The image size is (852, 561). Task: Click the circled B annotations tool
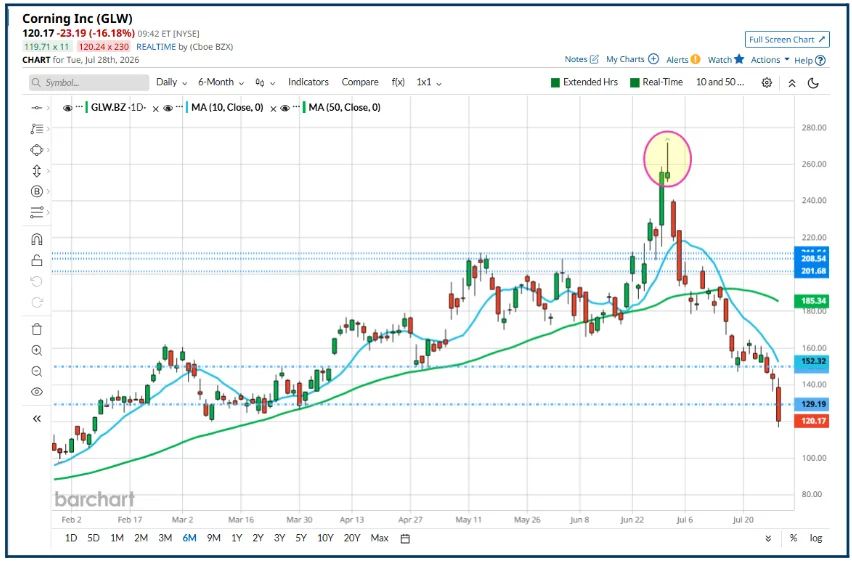[x=36, y=191]
